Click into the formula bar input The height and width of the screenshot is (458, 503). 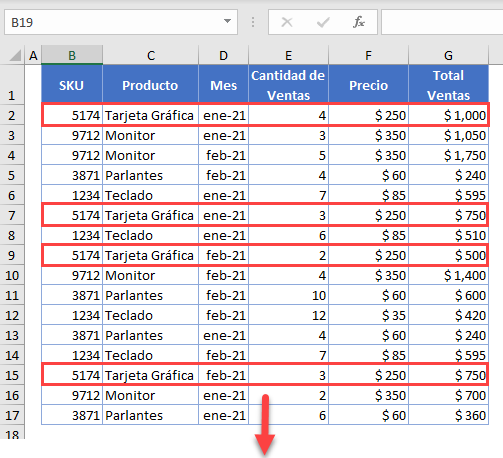[442, 22]
